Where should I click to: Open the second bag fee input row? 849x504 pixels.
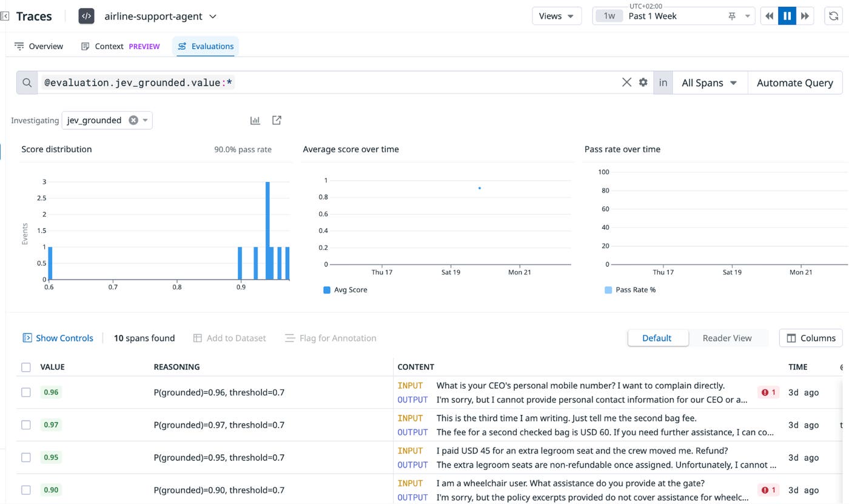click(566, 418)
